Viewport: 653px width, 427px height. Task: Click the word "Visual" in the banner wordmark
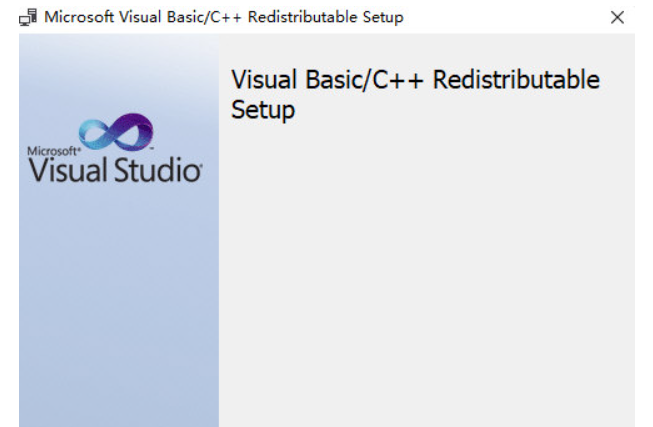[64, 169]
